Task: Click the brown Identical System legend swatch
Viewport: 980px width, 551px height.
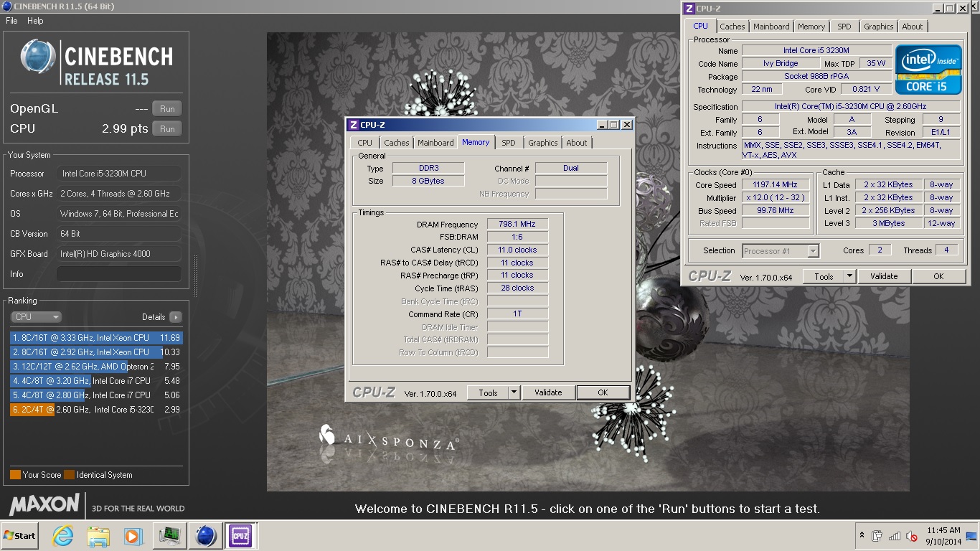Action: (69, 475)
